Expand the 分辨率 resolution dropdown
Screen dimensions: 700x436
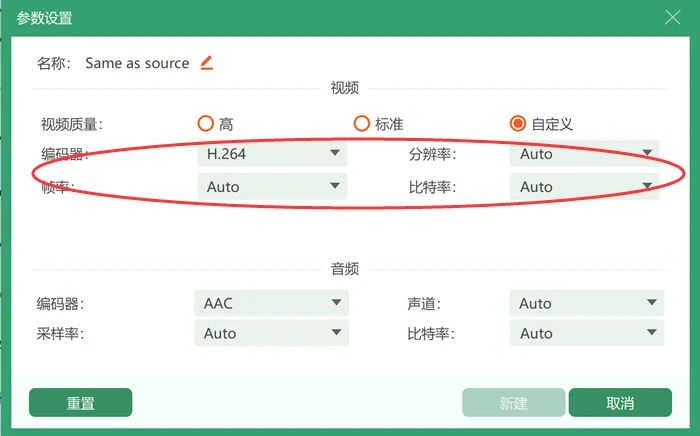click(x=584, y=154)
